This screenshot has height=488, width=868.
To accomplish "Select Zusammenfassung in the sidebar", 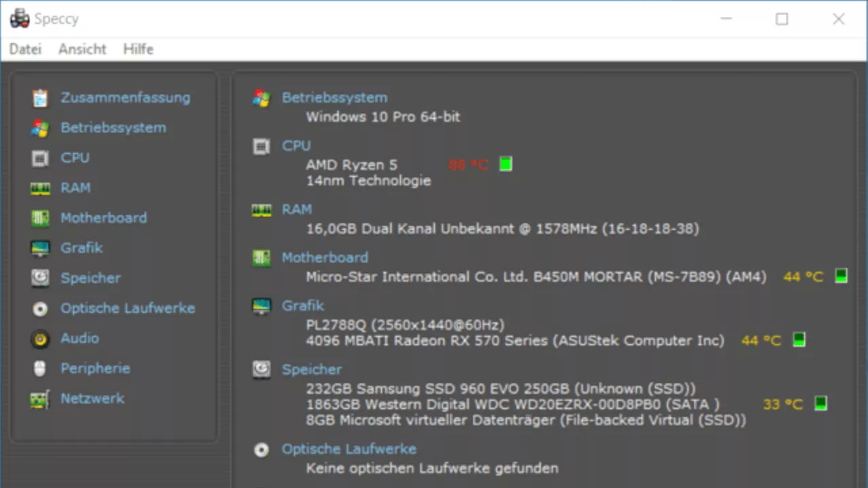I will pyautogui.click(x=125, y=98).
